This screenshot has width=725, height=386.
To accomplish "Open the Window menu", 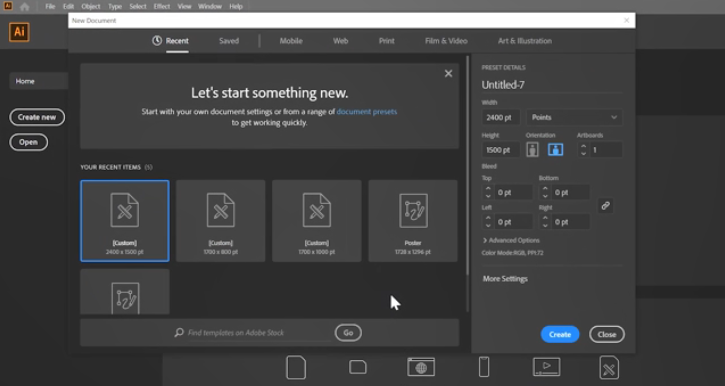I will 210,6.
